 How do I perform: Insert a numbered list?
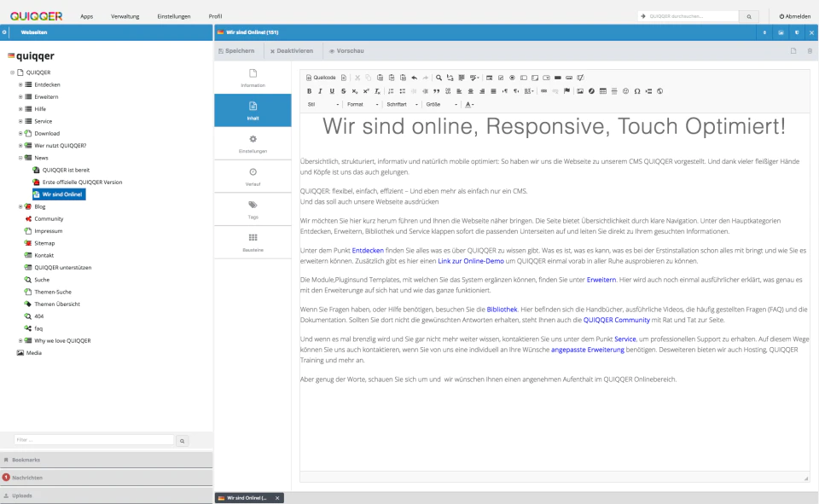coord(391,91)
